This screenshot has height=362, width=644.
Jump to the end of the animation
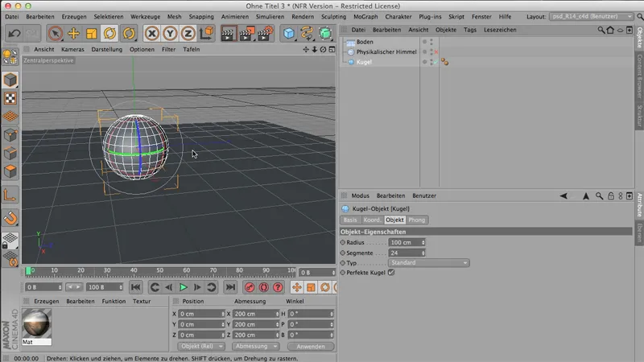(x=230, y=287)
